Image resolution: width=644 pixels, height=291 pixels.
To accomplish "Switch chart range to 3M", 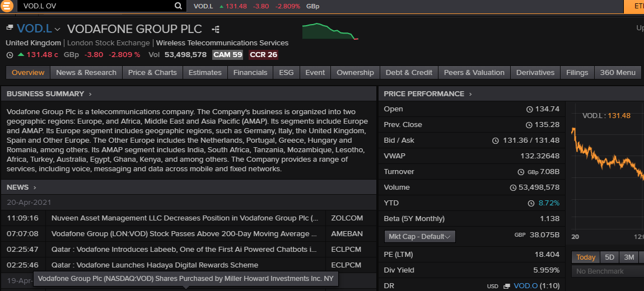I will click(629, 257).
